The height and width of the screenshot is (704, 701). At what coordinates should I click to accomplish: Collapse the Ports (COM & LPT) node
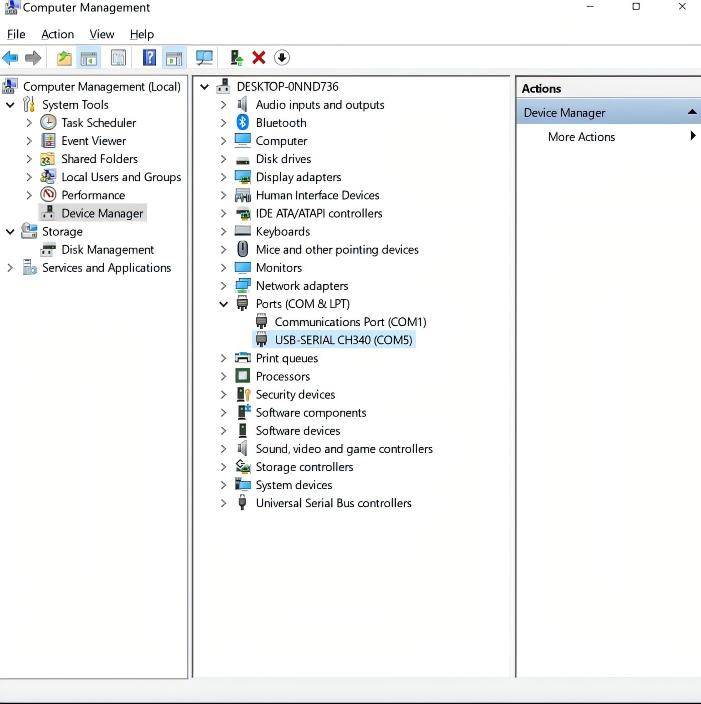(x=224, y=304)
